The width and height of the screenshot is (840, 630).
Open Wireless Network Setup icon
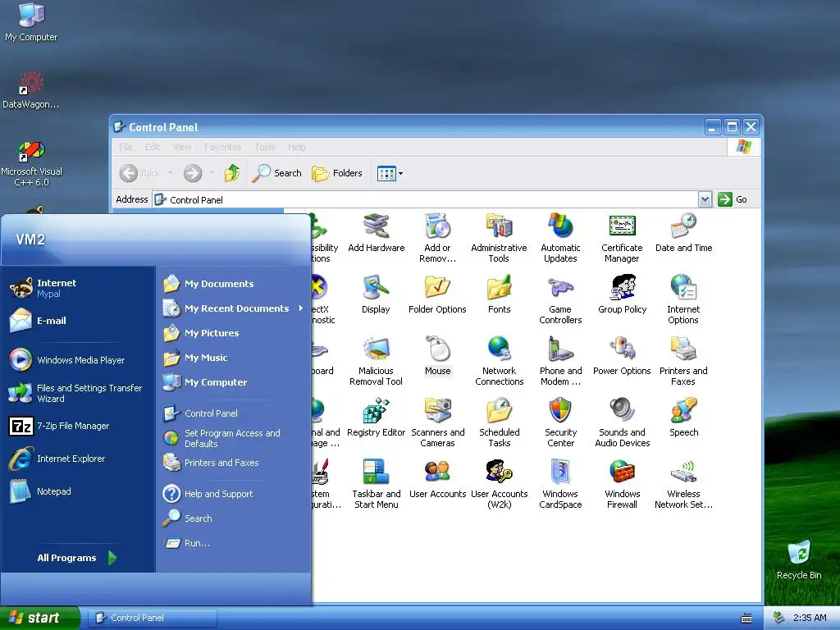pyautogui.click(x=683, y=485)
